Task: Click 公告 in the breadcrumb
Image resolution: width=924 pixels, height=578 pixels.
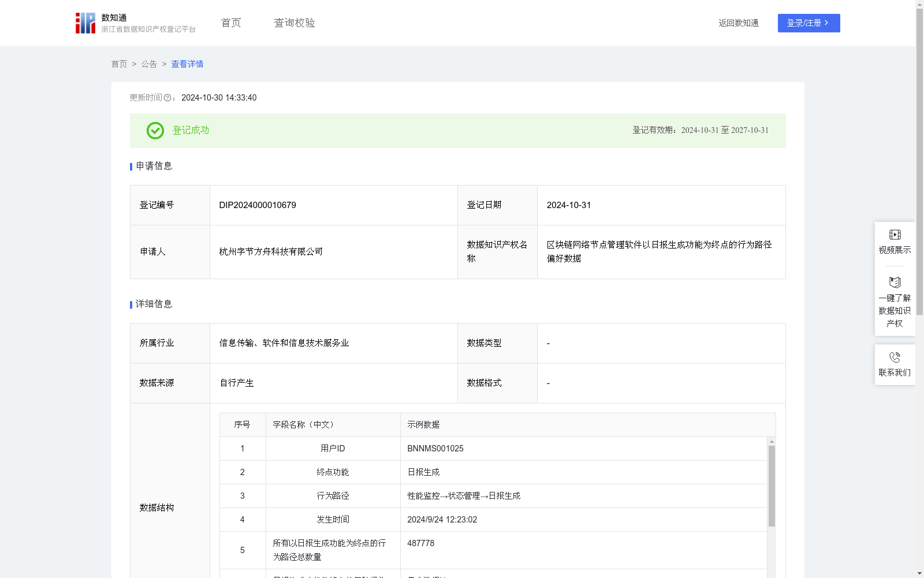Action: pyautogui.click(x=149, y=64)
